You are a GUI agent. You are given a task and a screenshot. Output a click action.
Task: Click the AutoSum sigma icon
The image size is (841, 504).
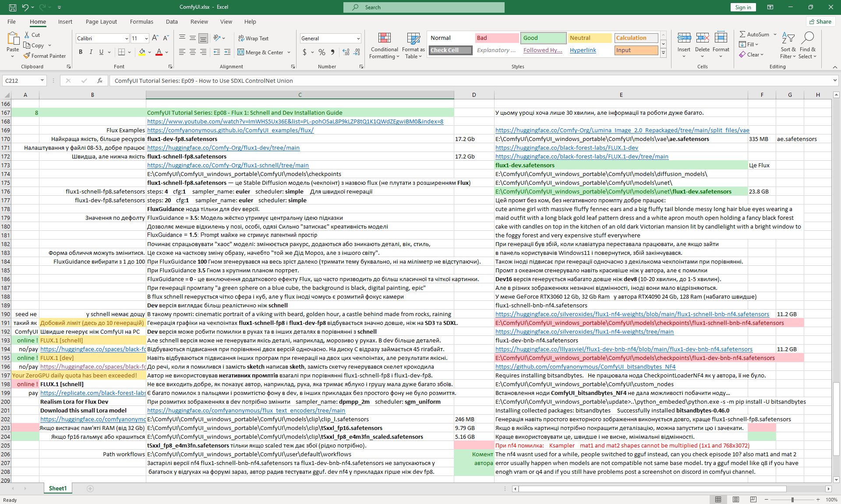742,34
